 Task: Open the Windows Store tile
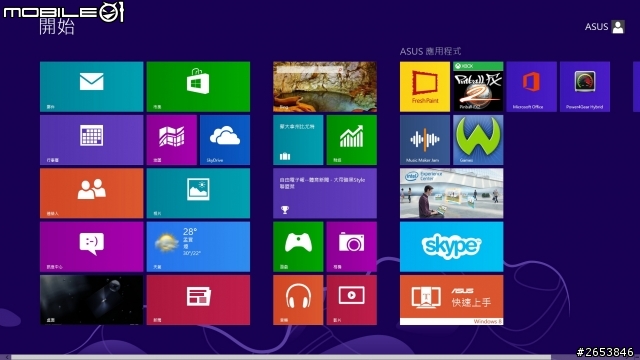[x=198, y=87]
